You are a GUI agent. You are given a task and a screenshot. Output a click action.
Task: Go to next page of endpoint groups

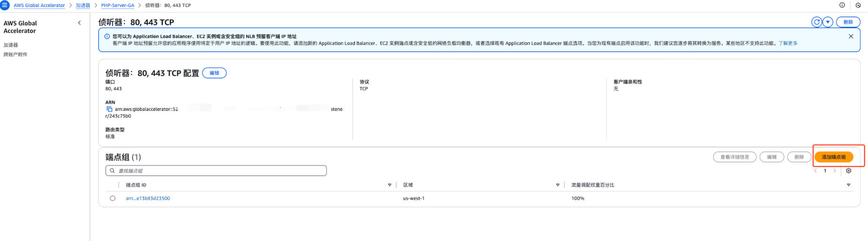click(834, 171)
